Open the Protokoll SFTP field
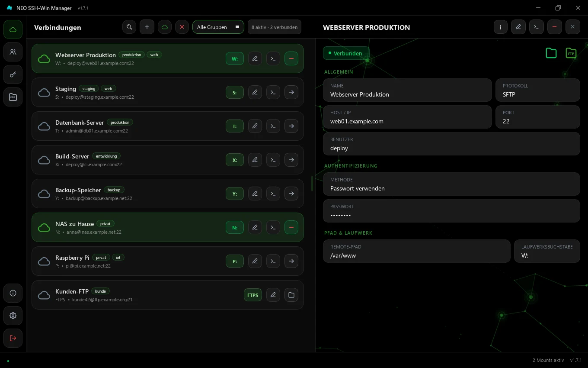The width and height of the screenshot is (588, 368). coord(538,90)
